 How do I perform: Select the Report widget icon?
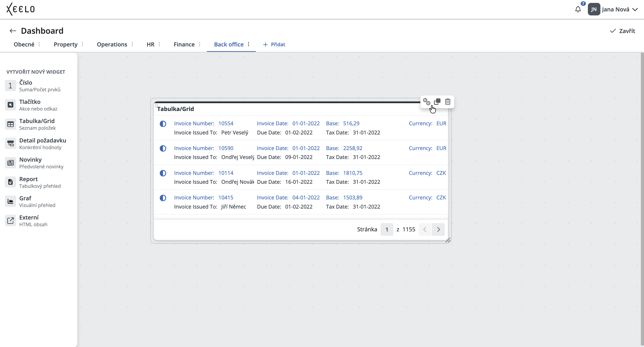pos(10,182)
